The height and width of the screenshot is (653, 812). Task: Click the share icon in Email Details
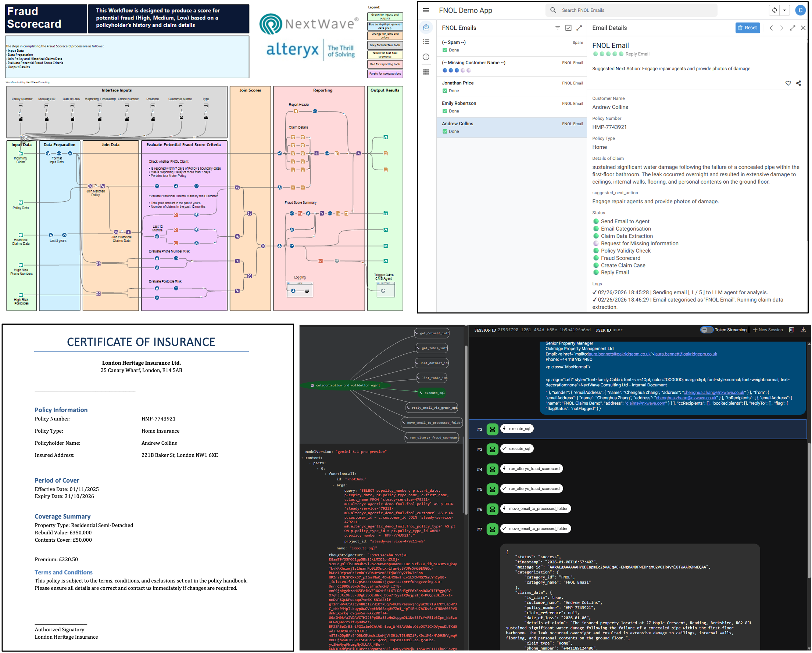click(798, 83)
